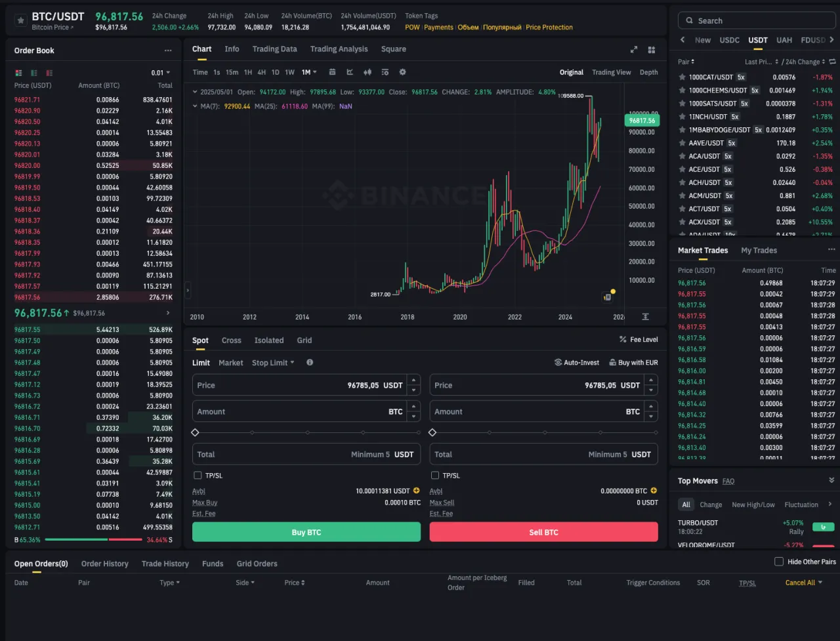This screenshot has width=840, height=641.
Task: Click the pair Search field
Action: (x=757, y=21)
